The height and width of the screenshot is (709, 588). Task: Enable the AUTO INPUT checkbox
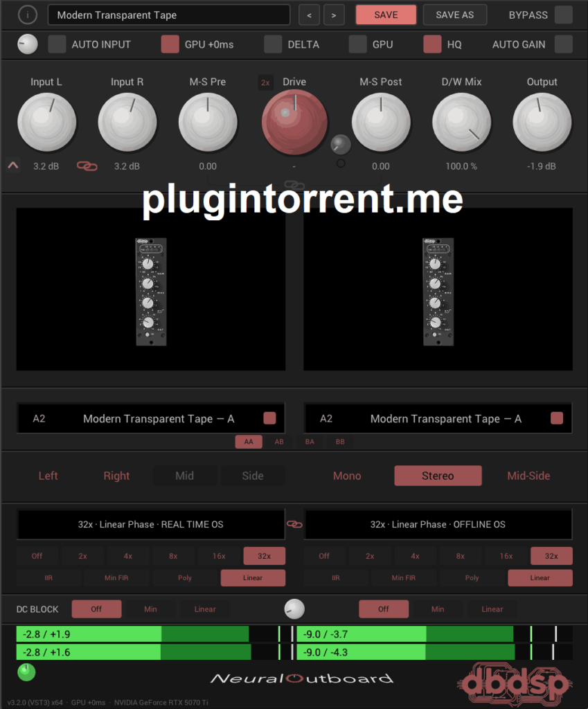(x=57, y=44)
